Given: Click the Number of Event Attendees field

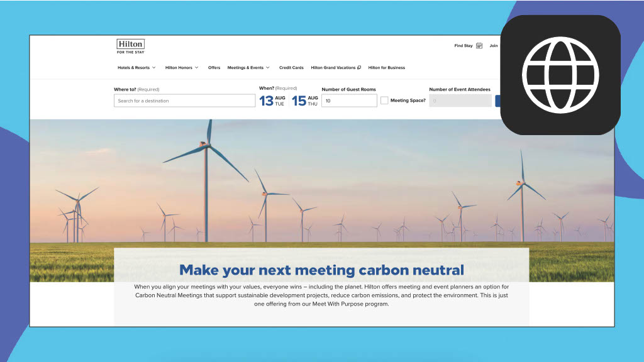Looking at the screenshot, I should coord(460,101).
